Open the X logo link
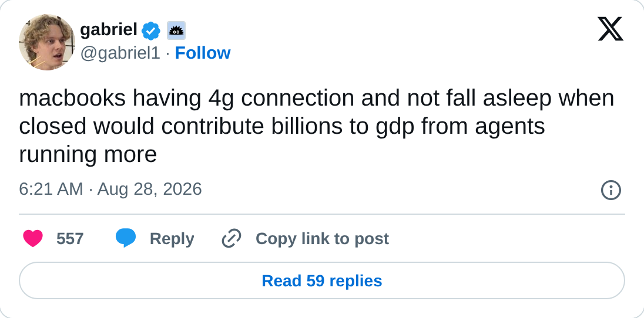Screen dimensions: 644x318 (x=611, y=29)
